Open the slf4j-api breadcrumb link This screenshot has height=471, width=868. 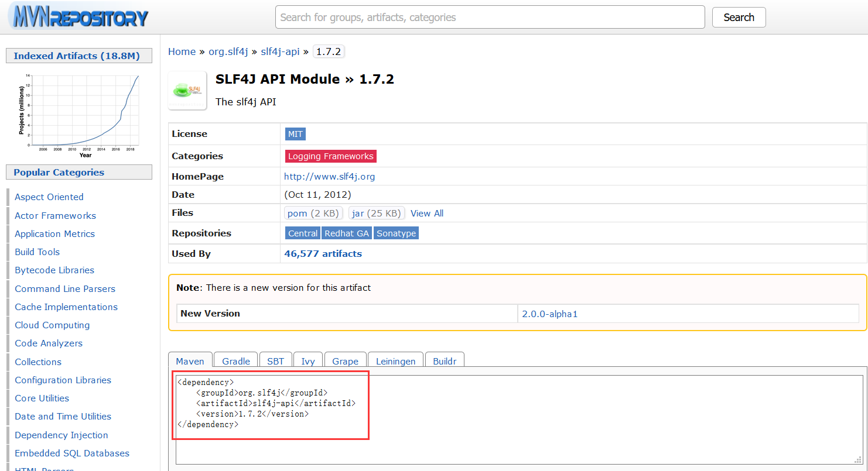(280, 51)
